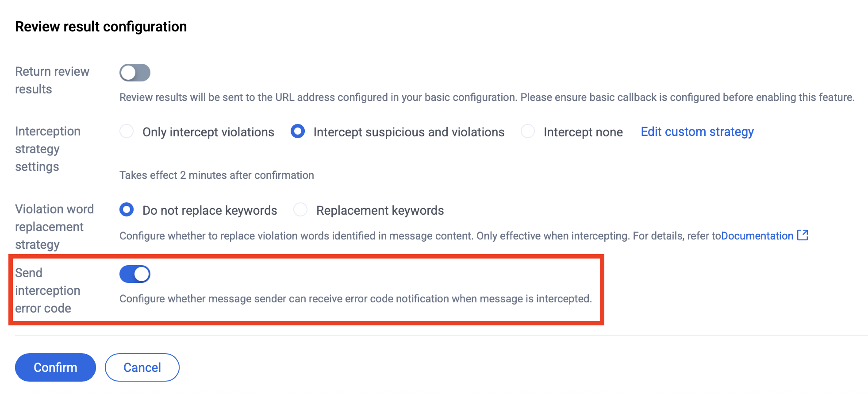The width and height of the screenshot is (868, 394).
Task: Click the 'Intercept suspicious and violations' label text
Action: (409, 132)
